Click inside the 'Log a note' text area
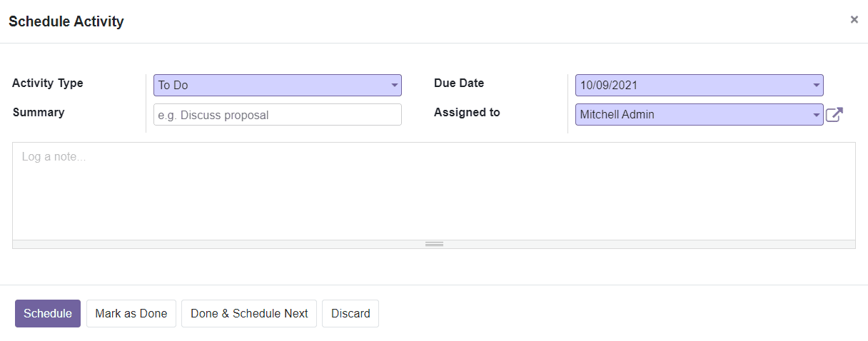 pyautogui.click(x=434, y=191)
